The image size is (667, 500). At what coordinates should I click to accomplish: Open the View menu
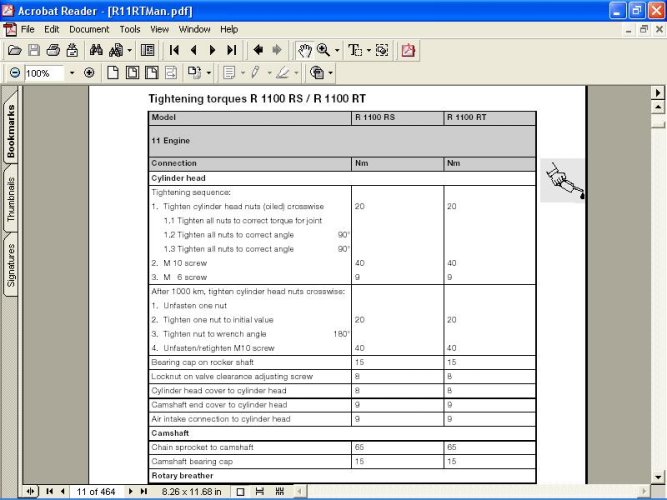159,29
